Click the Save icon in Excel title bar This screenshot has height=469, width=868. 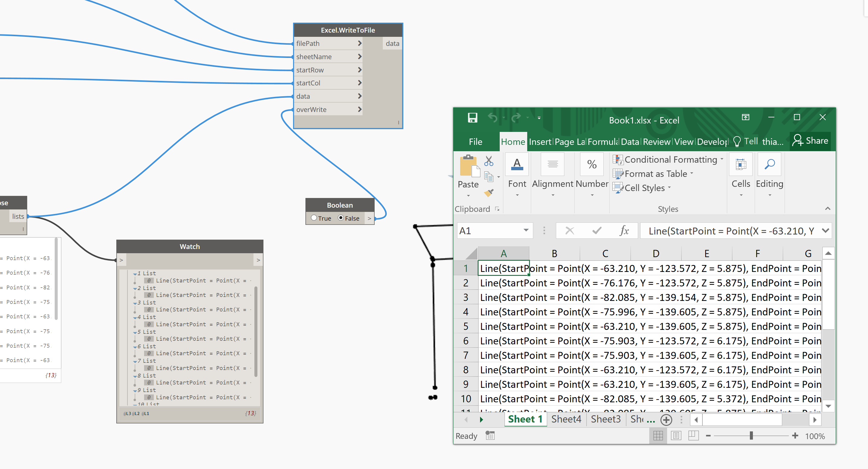coord(473,118)
